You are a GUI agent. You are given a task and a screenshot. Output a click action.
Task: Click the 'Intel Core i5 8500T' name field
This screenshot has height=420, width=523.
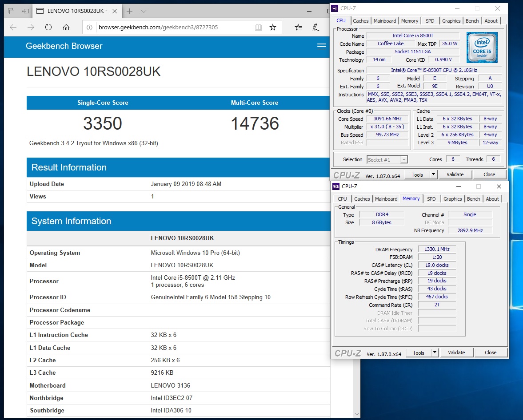413,36
